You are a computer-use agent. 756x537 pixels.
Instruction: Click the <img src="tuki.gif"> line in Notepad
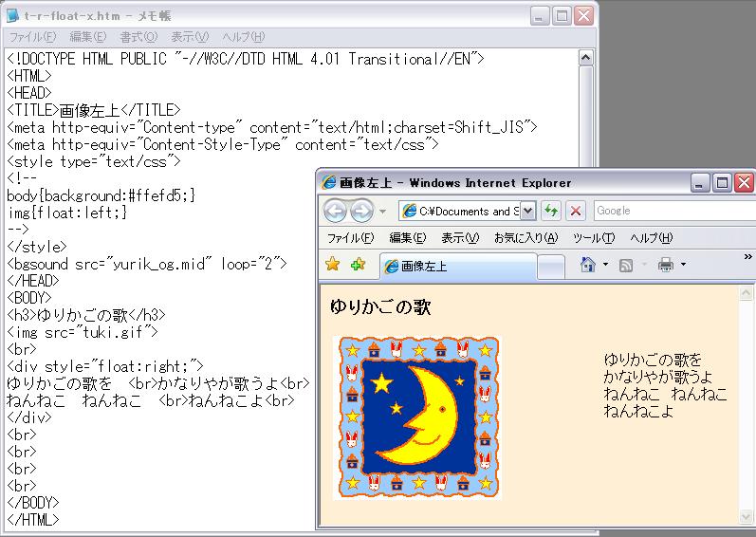click(x=83, y=332)
